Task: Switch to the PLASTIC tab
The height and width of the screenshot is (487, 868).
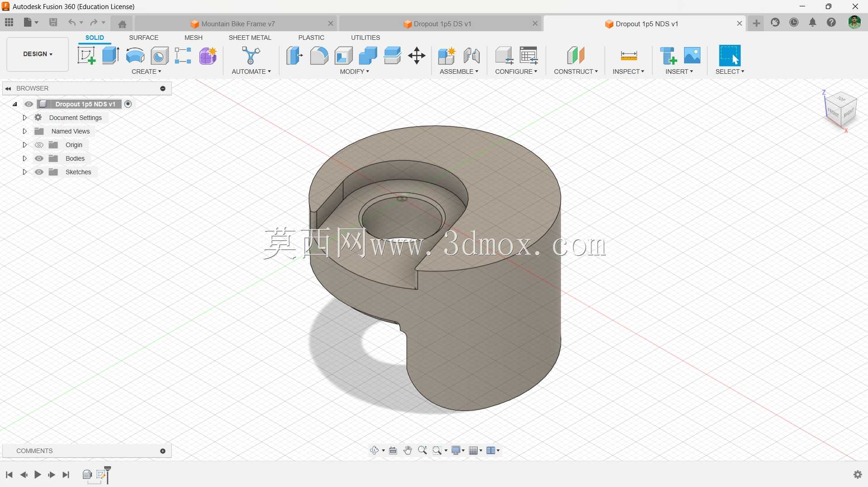Action: [x=311, y=38]
